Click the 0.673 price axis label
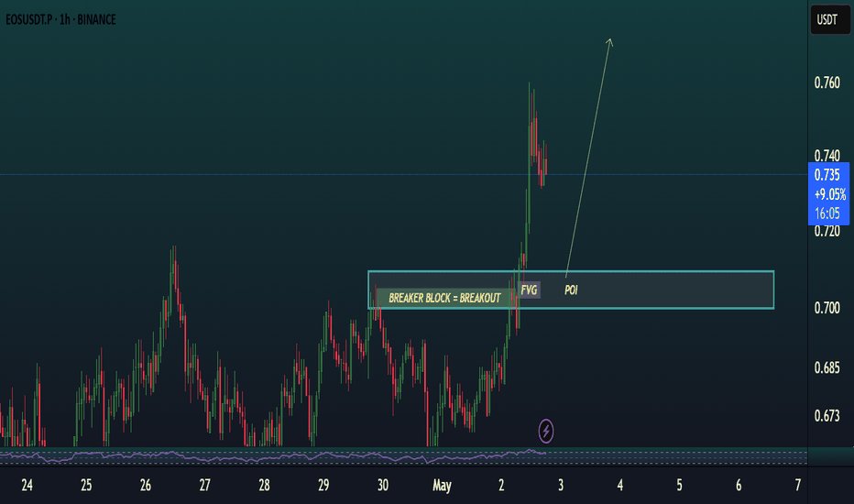This screenshot has width=854, height=504. [x=827, y=416]
